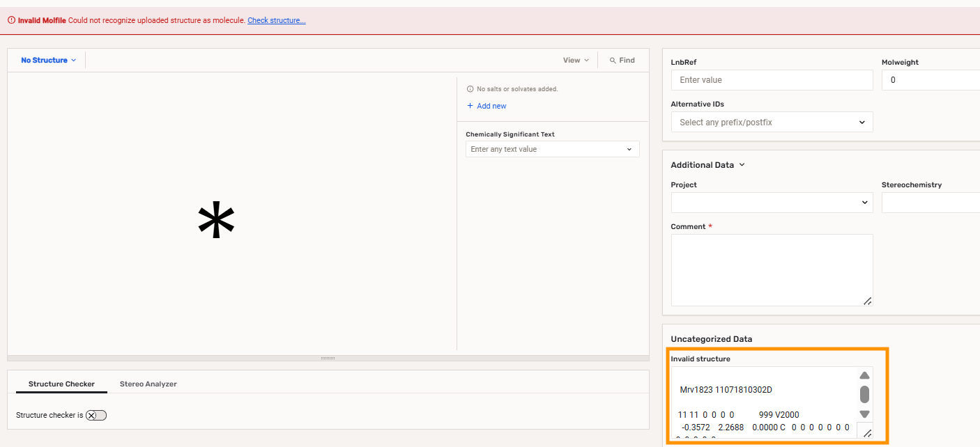Click the info icon beside 'No salts or solvates added'
The image size is (980, 447).
pos(470,88)
